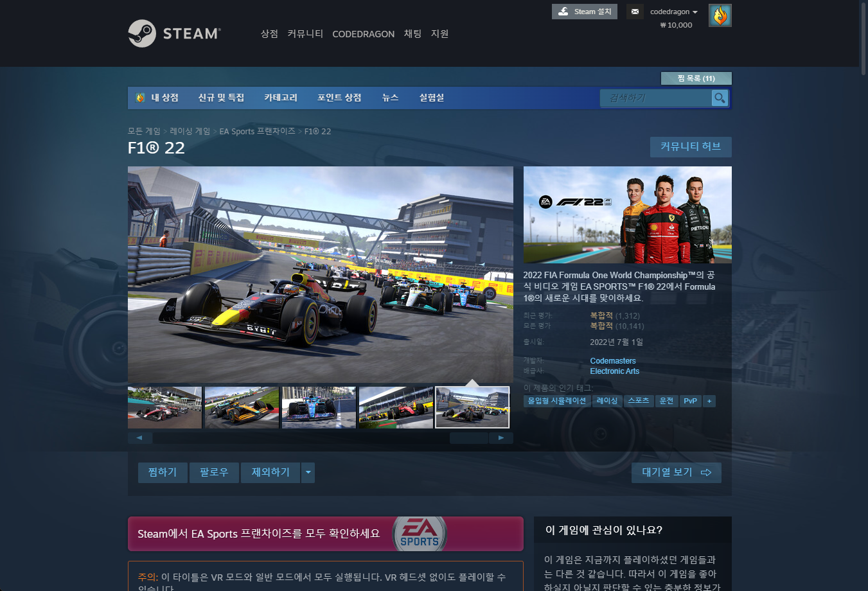Click F1® 22 breadcrumb link

coord(317,131)
